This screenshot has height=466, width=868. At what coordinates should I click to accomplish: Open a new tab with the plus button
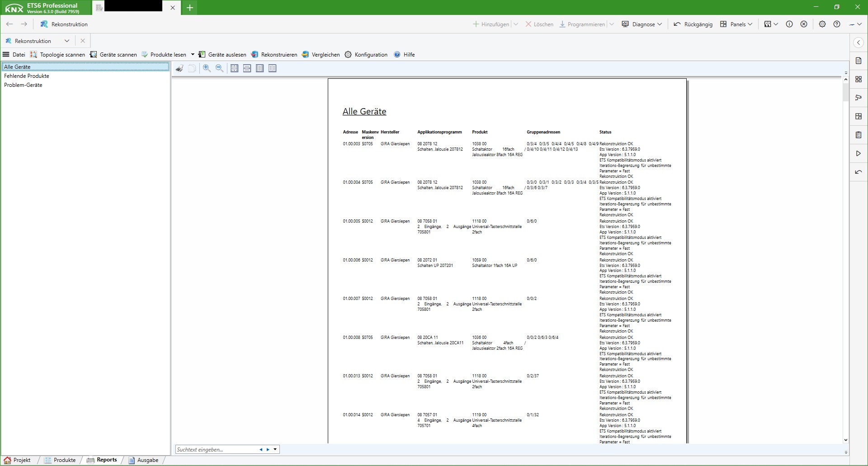pyautogui.click(x=190, y=8)
